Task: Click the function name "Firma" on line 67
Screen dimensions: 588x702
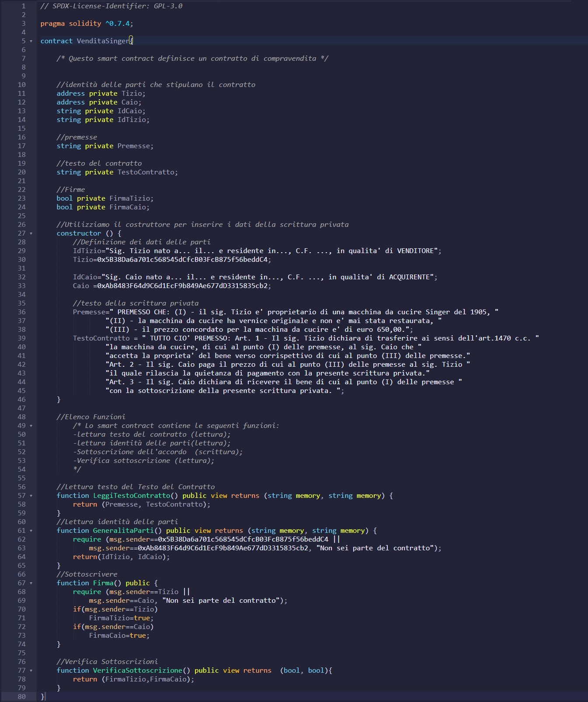Action: (x=103, y=583)
